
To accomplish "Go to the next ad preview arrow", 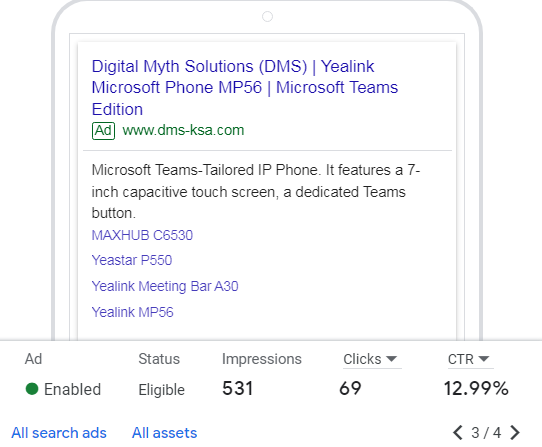I will [x=515, y=432].
